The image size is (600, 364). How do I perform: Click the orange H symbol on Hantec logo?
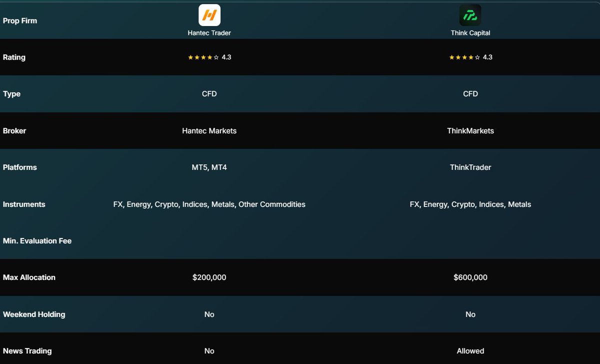(209, 14)
